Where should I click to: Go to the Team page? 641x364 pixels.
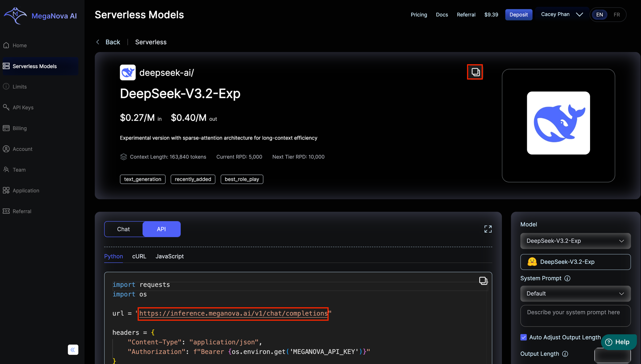tap(19, 170)
